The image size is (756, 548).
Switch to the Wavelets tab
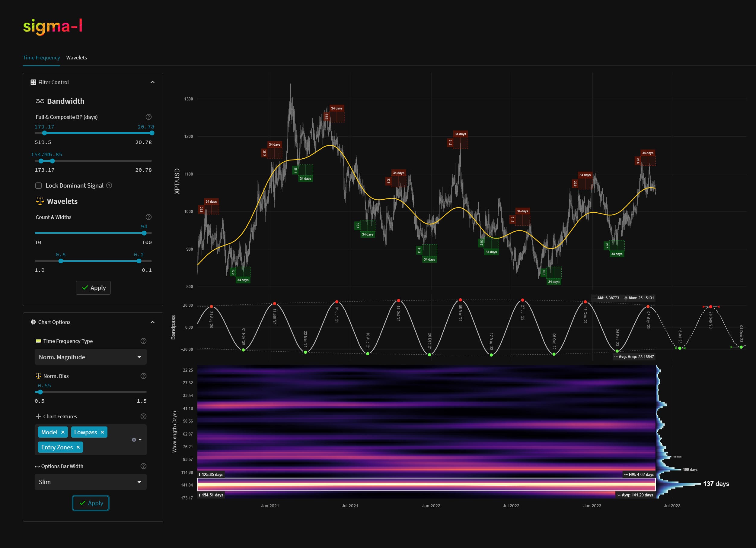point(76,58)
